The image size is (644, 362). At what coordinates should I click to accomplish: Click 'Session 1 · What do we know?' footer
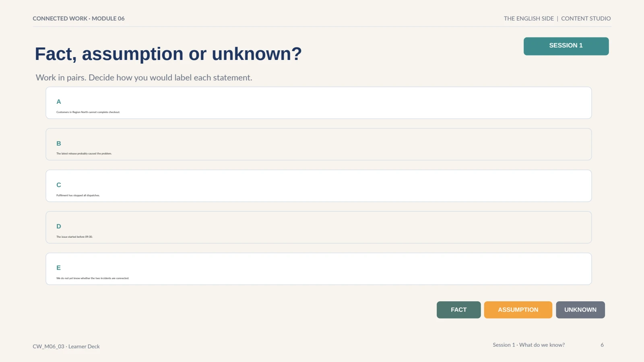point(529,345)
